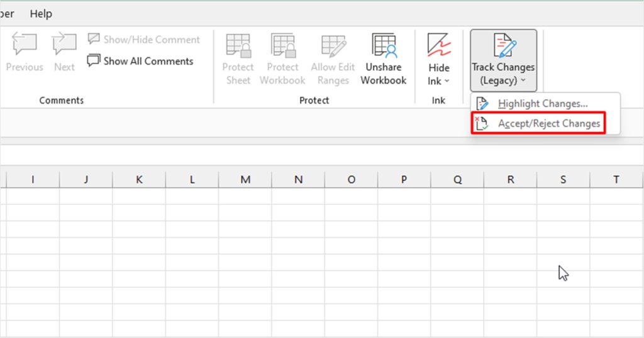Click the Allow Edit Ranges icon
The height and width of the screenshot is (338, 644).
(333, 45)
